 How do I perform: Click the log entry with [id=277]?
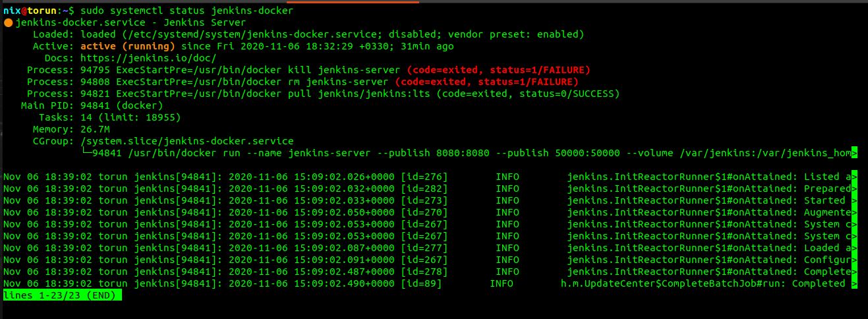430,248
